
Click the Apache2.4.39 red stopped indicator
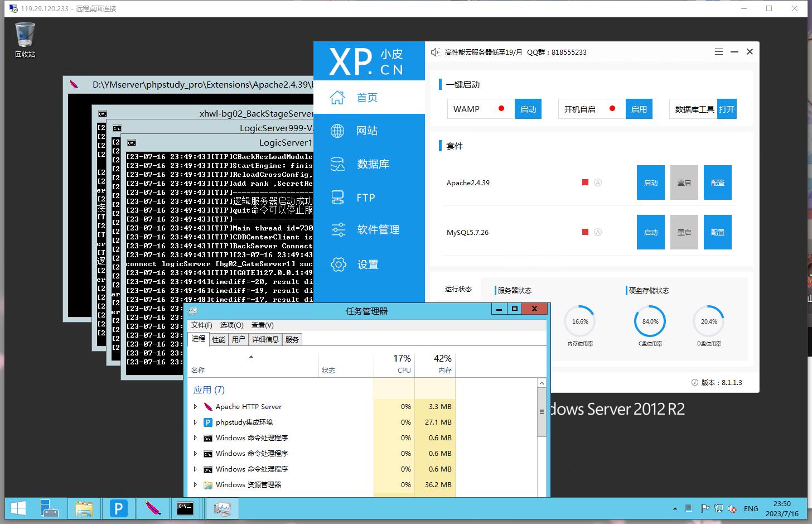click(585, 182)
